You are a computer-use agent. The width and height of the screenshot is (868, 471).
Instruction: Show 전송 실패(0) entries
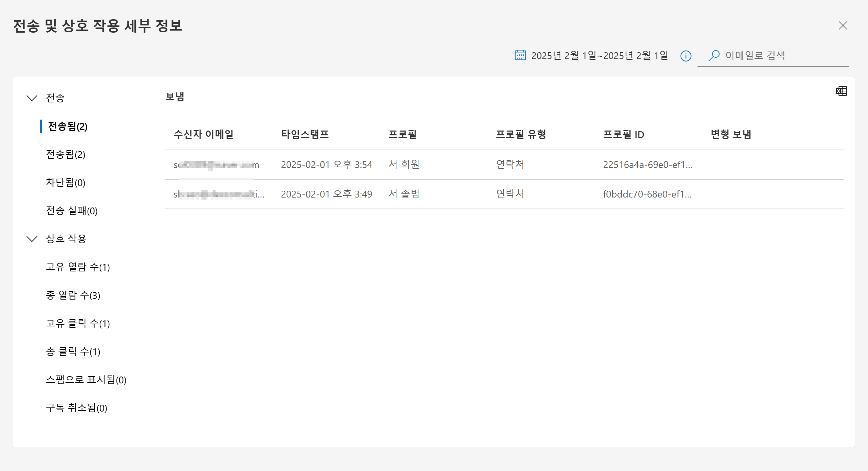(x=72, y=211)
